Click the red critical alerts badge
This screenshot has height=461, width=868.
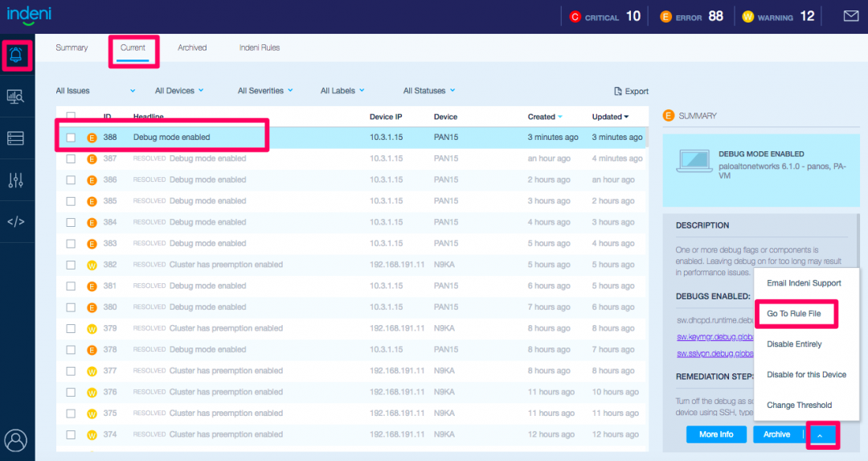(x=575, y=17)
